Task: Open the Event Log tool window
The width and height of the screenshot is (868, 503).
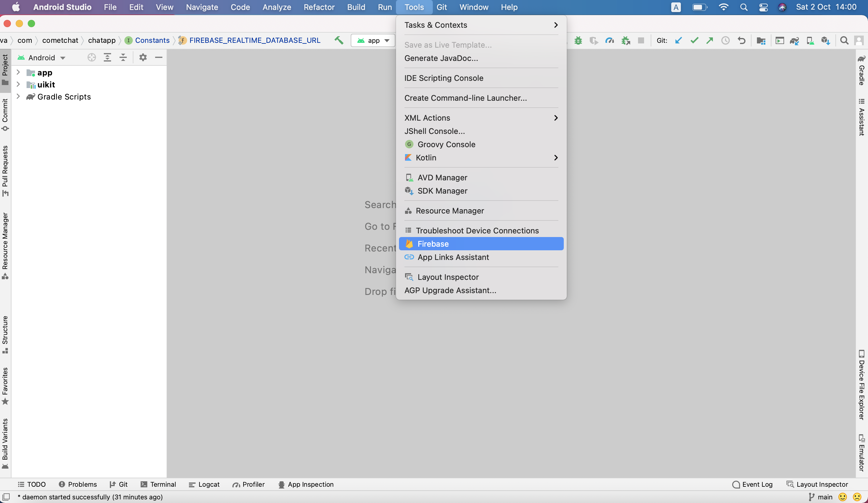Action: [752, 484]
